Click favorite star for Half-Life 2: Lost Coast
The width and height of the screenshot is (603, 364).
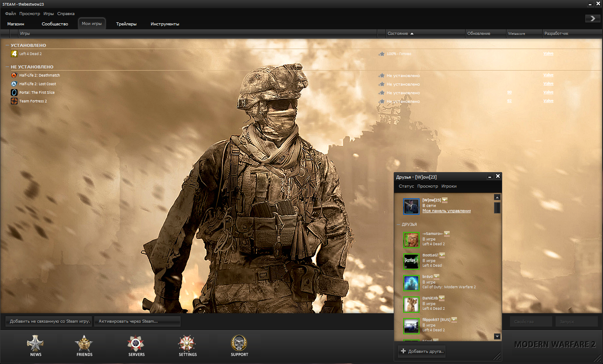pyautogui.click(x=381, y=84)
